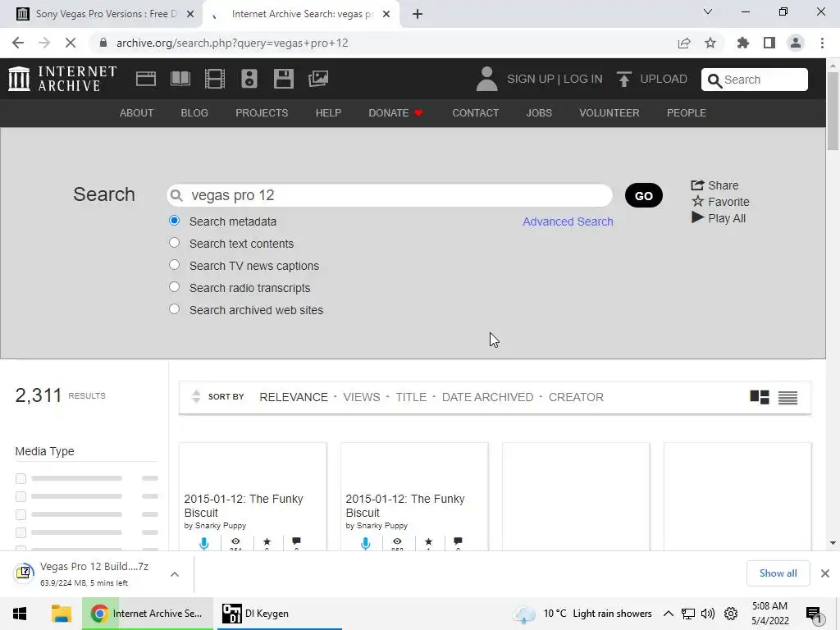Click the Favorite star option

(x=720, y=202)
